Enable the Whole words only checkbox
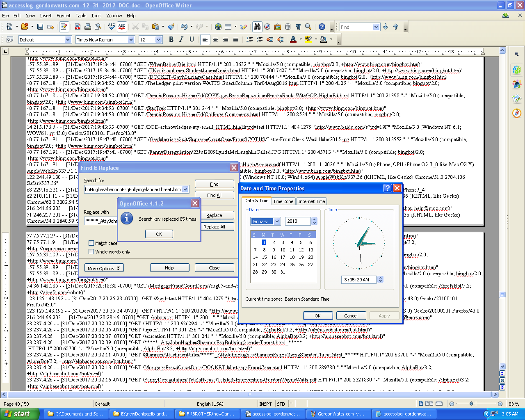 tap(91, 252)
